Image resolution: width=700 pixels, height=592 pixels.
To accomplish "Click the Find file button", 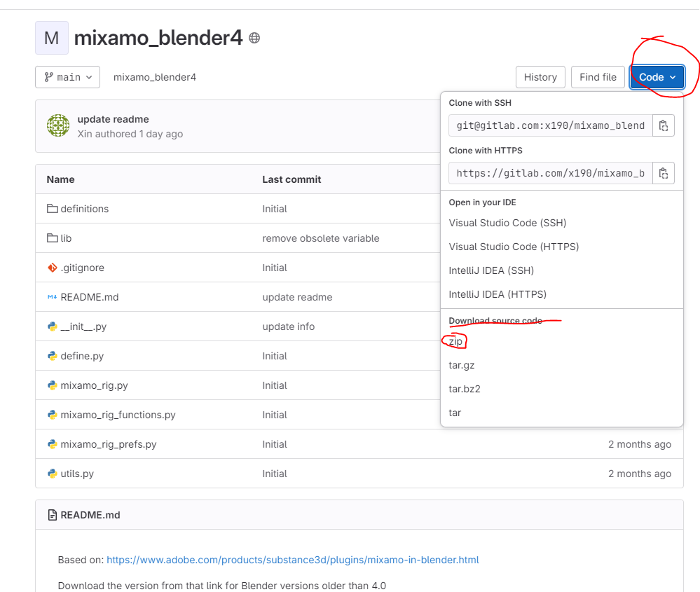I will [x=598, y=77].
